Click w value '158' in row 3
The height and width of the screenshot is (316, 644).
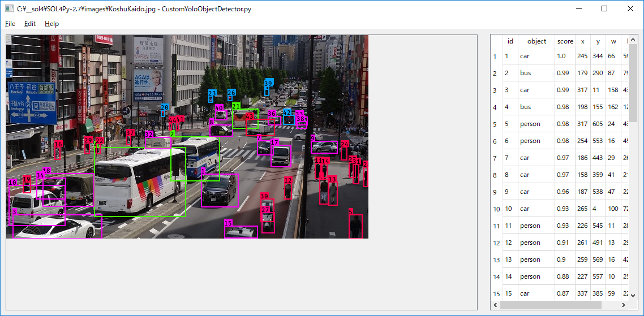[613, 90]
